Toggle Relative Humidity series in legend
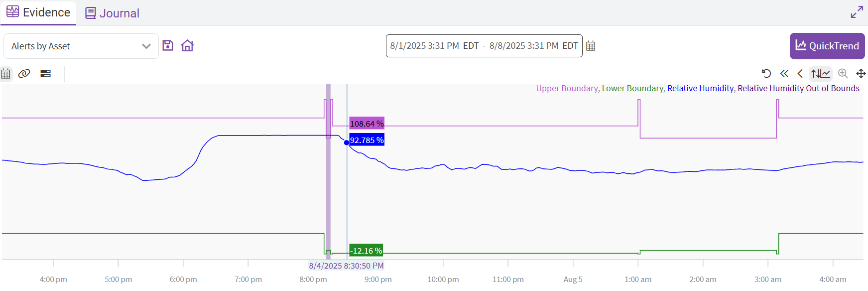The image size is (868, 291). [x=700, y=88]
